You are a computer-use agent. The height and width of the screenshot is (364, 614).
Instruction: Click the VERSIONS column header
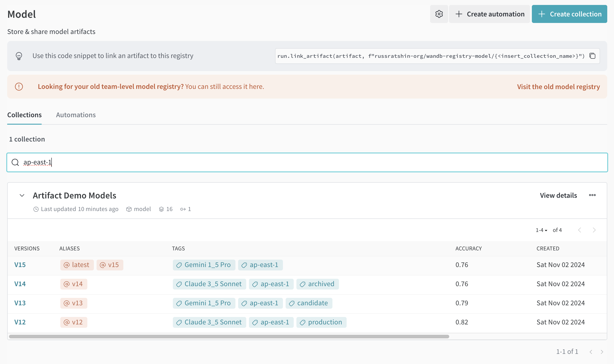(27, 248)
